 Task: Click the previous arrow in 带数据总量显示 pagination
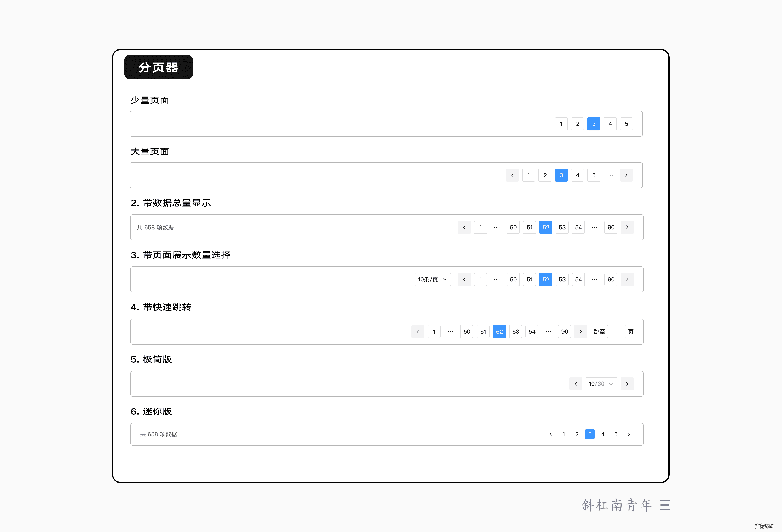pyautogui.click(x=464, y=227)
